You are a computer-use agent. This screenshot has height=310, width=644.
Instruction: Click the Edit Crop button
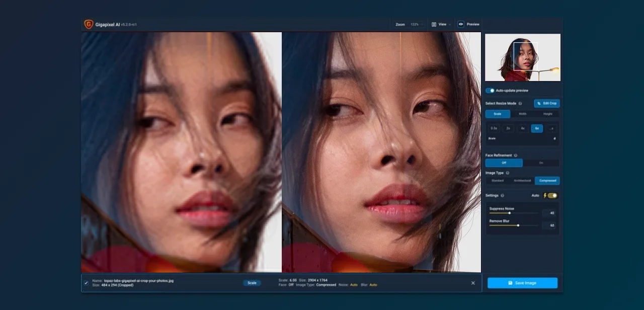(x=547, y=103)
